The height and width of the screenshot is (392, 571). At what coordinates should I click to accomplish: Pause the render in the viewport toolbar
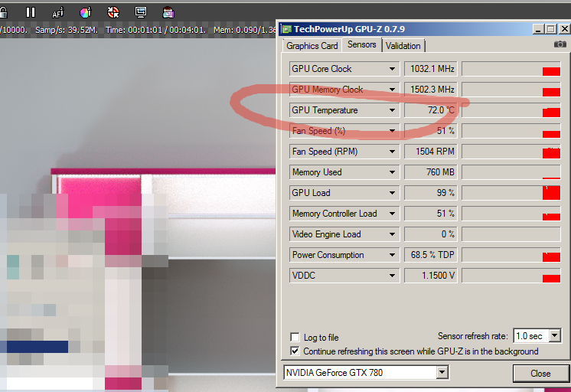[x=31, y=12]
